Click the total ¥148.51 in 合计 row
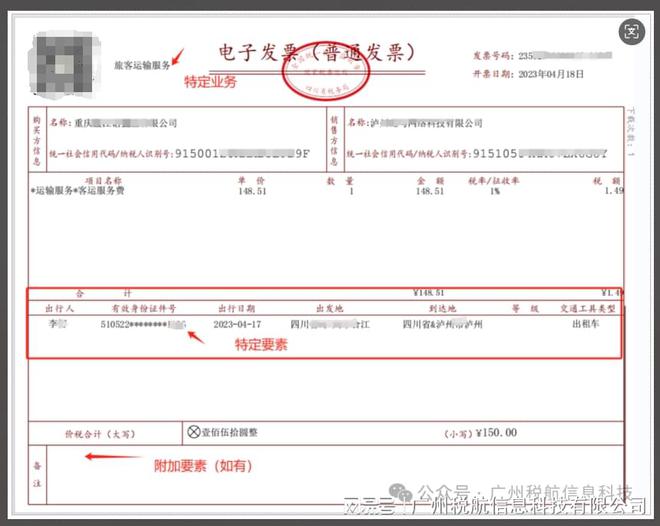The width and height of the screenshot is (660, 526). tap(429, 293)
